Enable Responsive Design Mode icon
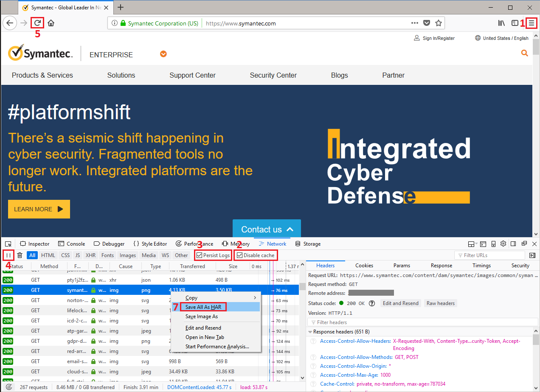The height and width of the screenshot is (392, 540). pos(494,244)
